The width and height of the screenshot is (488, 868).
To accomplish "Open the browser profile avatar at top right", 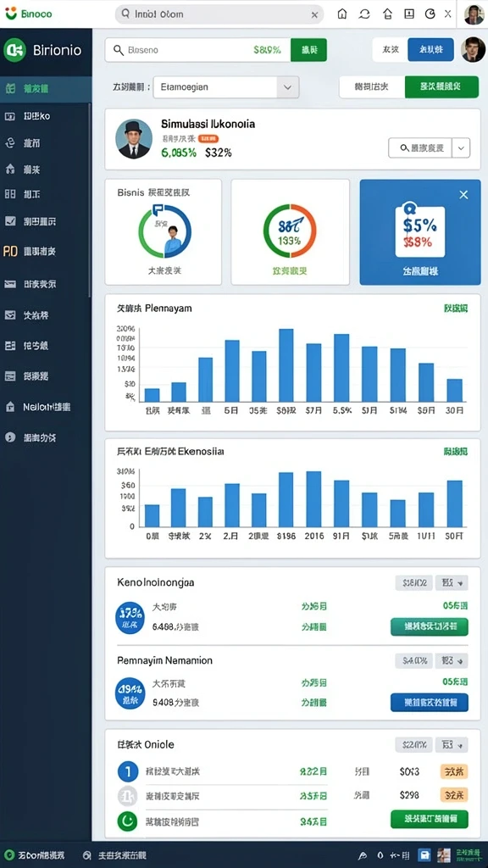I will tap(474, 14).
